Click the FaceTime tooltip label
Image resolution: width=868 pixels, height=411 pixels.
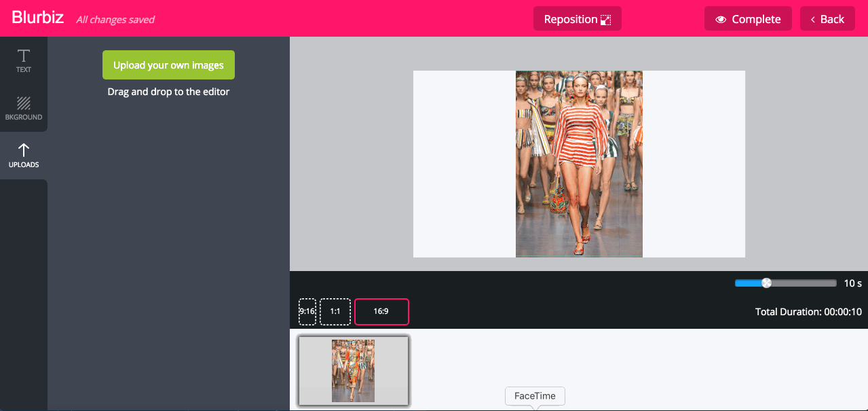click(535, 396)
